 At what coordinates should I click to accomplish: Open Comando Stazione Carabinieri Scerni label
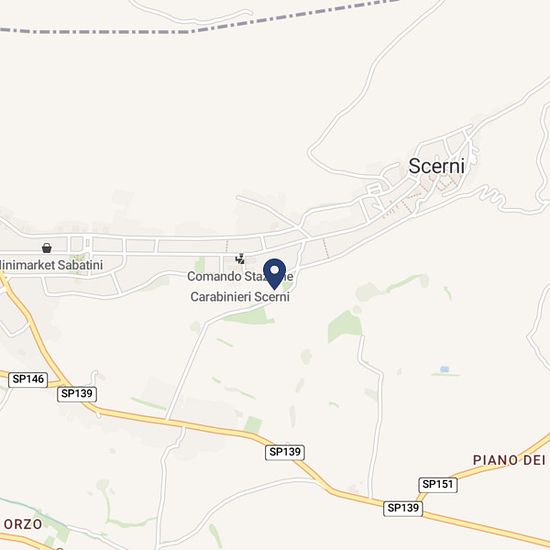(240, 286)
